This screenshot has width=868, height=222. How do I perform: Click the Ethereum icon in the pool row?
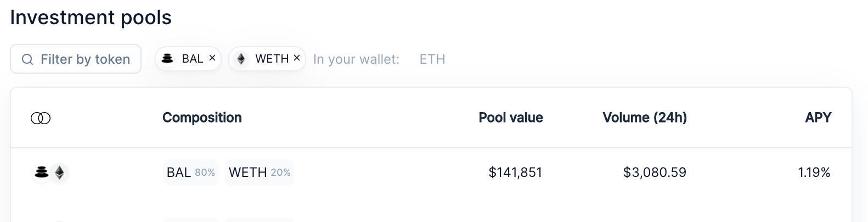tap(59, 173)
